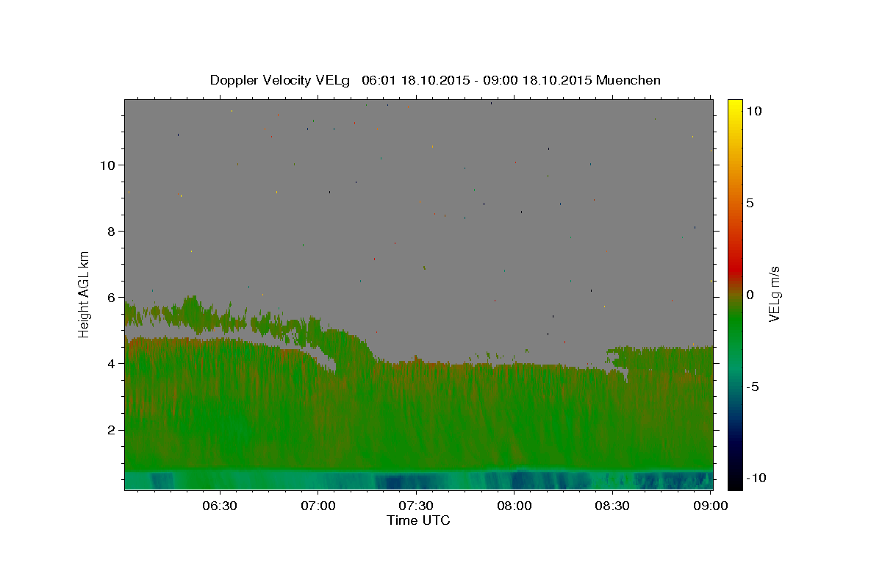Select the 07:00 time tick label
Screen dimensions: 882x588
pos(318,506)
